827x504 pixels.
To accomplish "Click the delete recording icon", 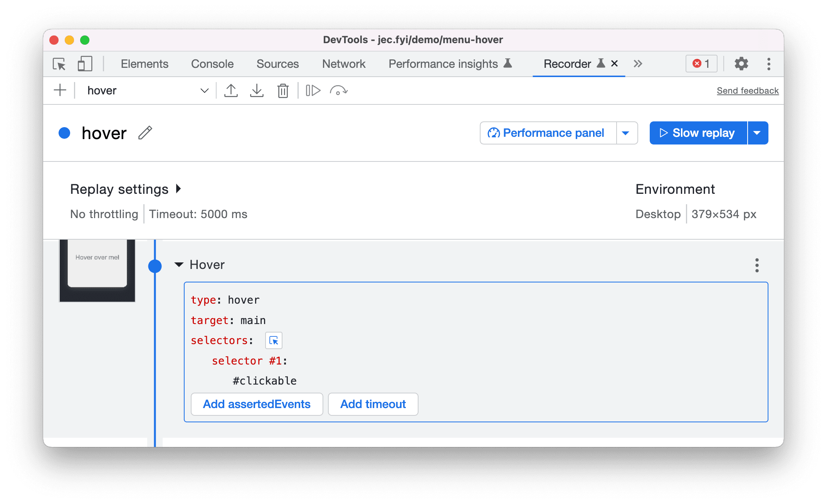I will point(283,91).
